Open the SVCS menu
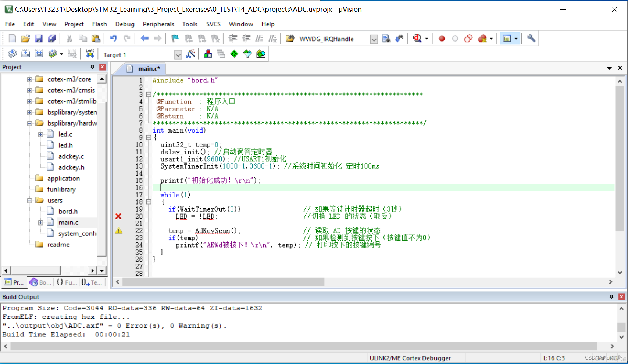Screen dimensions: 628x364 point(213,24)
